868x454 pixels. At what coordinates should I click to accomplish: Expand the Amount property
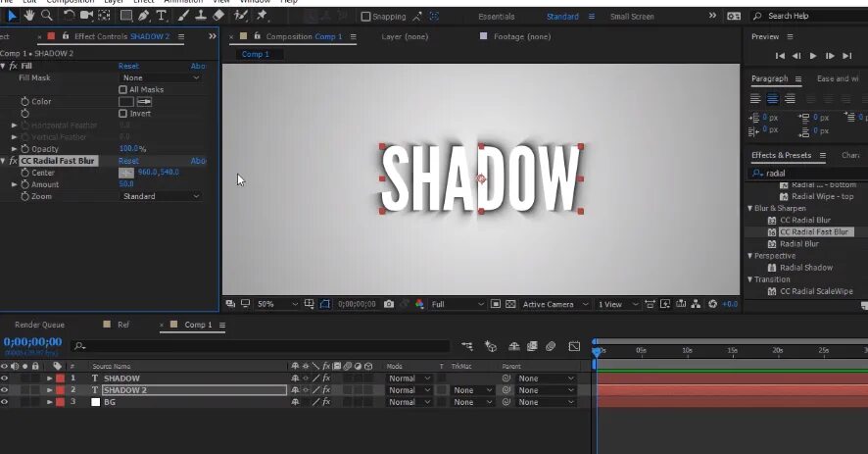click(15, 184)
